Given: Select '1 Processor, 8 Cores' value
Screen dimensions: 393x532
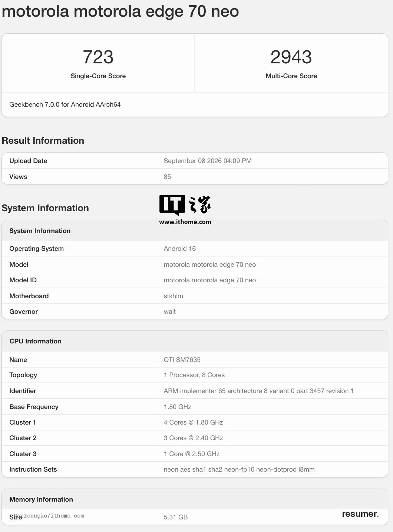Looking at the screenshot, I should coord(194,375).
